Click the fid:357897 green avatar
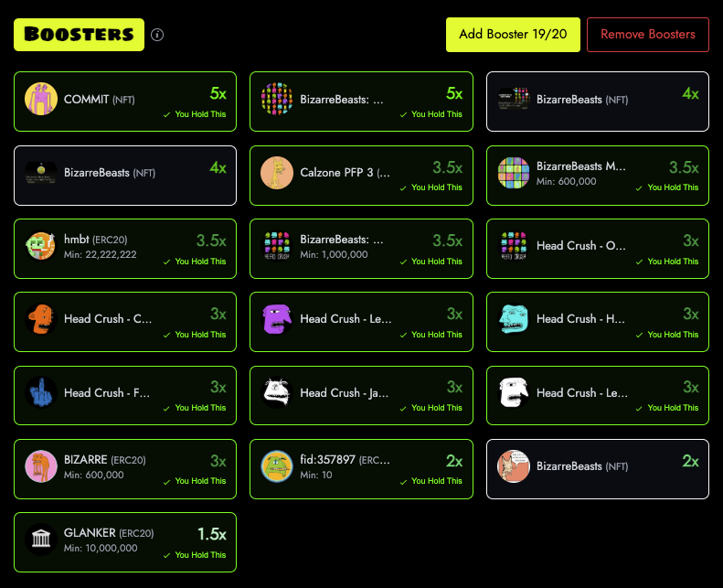The image size is (723, 588). (277, 466)
